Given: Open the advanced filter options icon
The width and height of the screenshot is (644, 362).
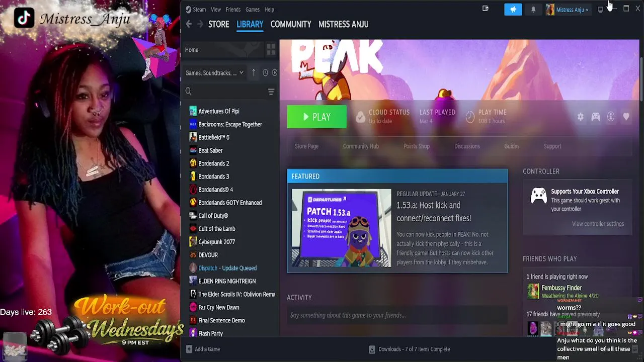Looking at the screenshot, I should point(271,92).
